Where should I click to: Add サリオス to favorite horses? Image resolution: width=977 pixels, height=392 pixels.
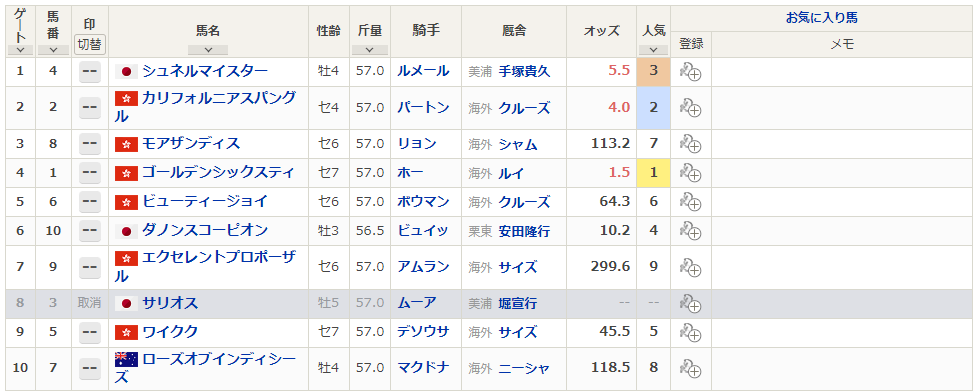(690, 304)
